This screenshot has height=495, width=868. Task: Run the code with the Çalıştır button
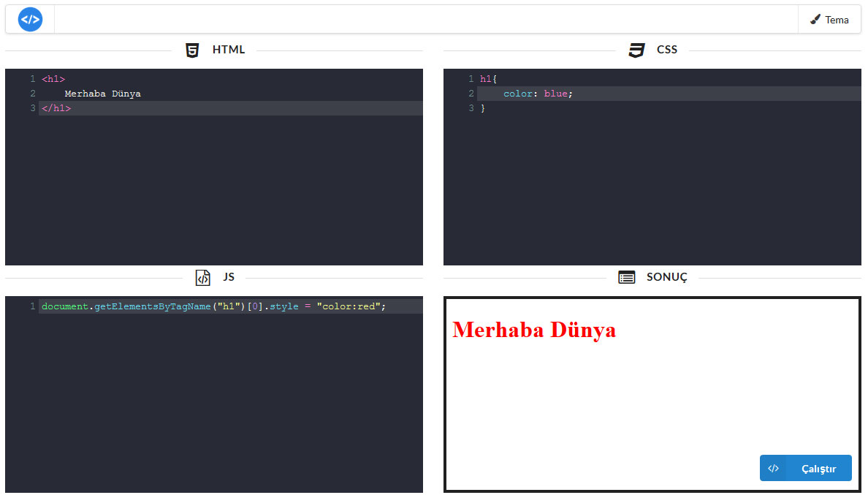point(818,469)
